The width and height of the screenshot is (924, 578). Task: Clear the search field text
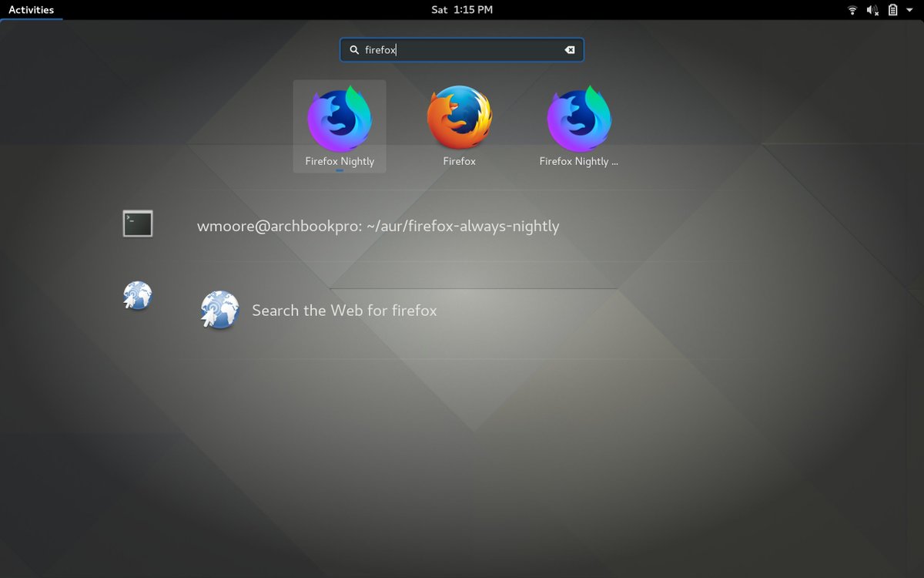[x=570, y=50]
